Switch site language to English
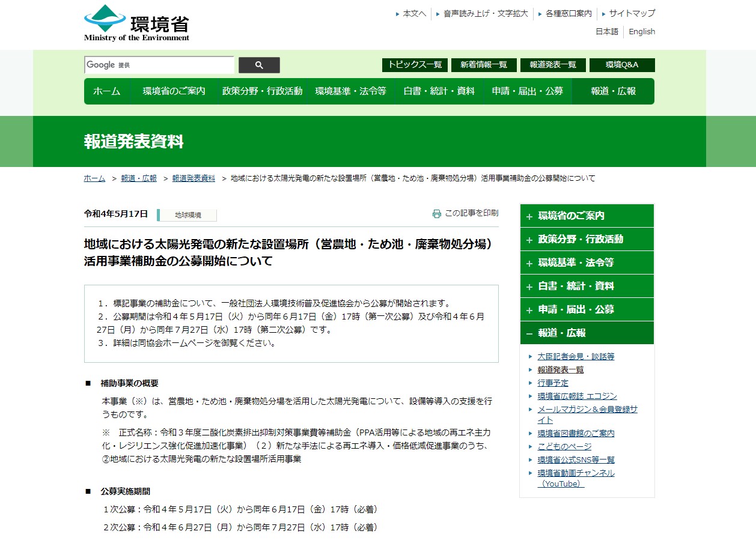The image size is (756, 546). [x=642, y=32]
